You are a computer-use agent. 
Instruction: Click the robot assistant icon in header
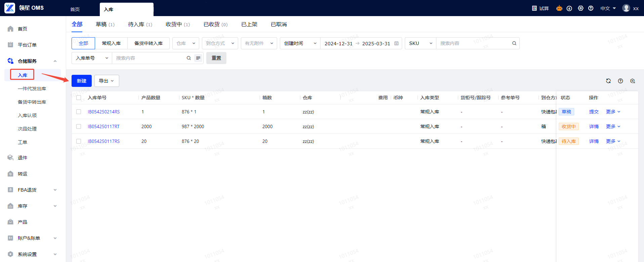(x=559, y=8)
